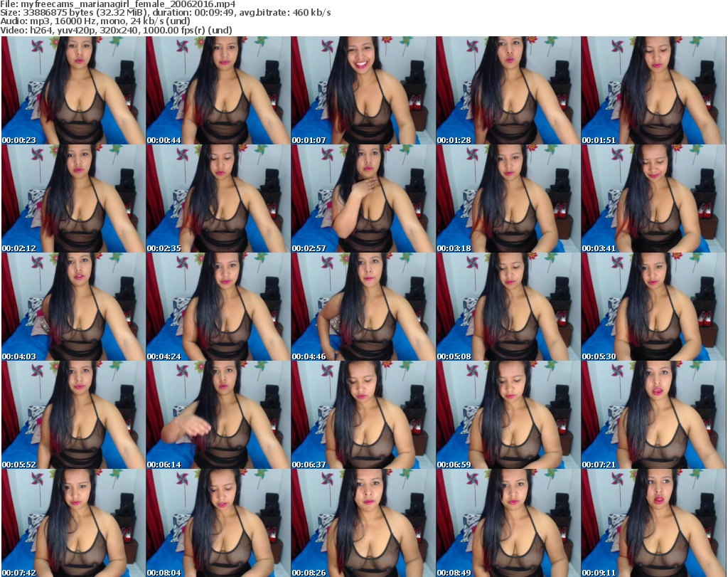Open the frame at 00:08:04

coord(218,523)
